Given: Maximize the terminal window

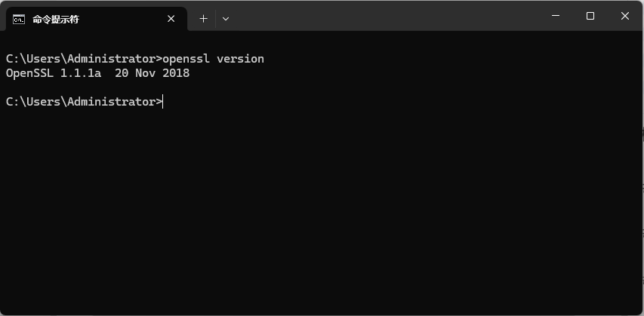Looking at the screenshot, I should coord(590,16).
